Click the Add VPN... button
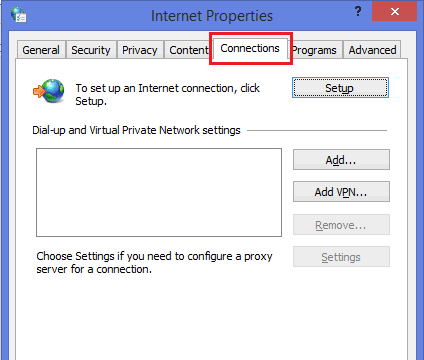The image size is (424, 360). point(341,192)
